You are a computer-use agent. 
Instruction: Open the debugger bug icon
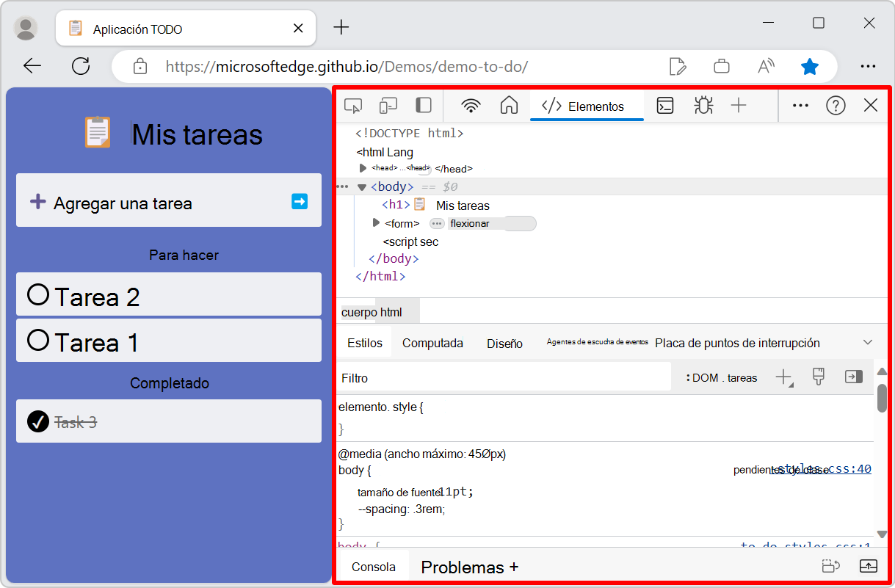tap(703, 105)
